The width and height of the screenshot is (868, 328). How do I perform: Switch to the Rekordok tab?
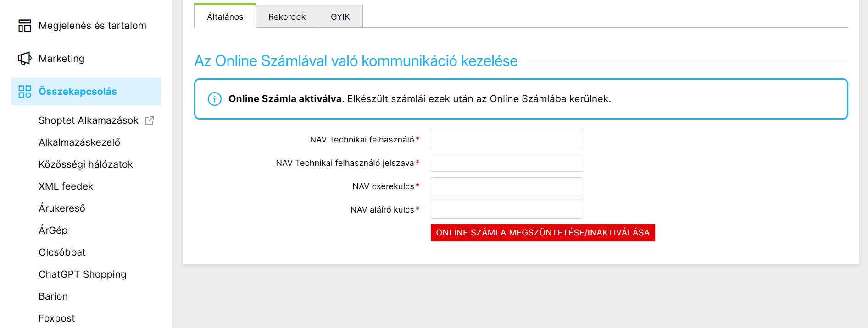click(287, 16)
